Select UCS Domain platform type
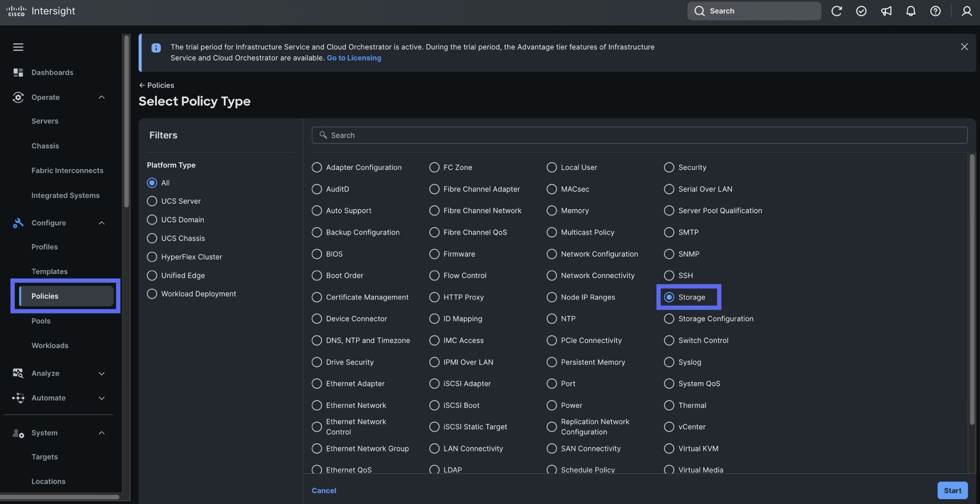Viewport: 980px width, 504px height. 152,220
